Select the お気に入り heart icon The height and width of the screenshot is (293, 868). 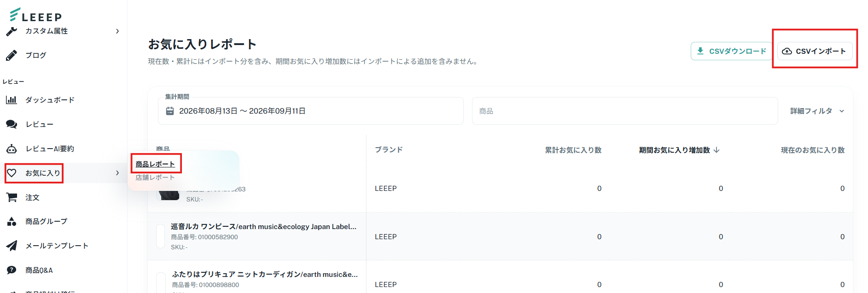[x=12, y=173]
